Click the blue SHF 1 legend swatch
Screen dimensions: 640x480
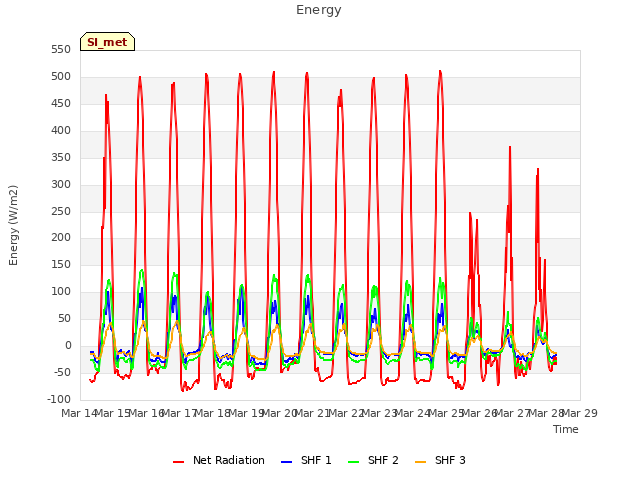point(287,462)
